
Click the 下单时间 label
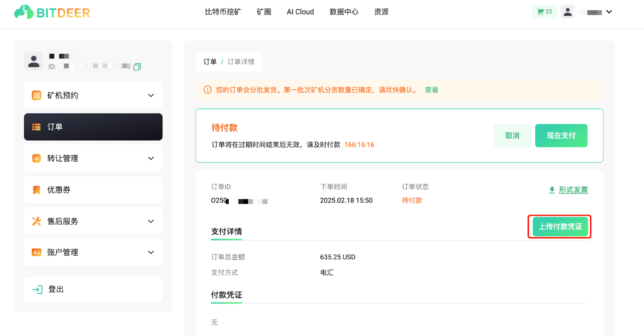334,187
